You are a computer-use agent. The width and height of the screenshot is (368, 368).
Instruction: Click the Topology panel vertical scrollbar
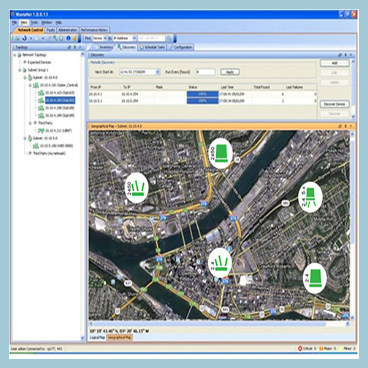point(82,197)
